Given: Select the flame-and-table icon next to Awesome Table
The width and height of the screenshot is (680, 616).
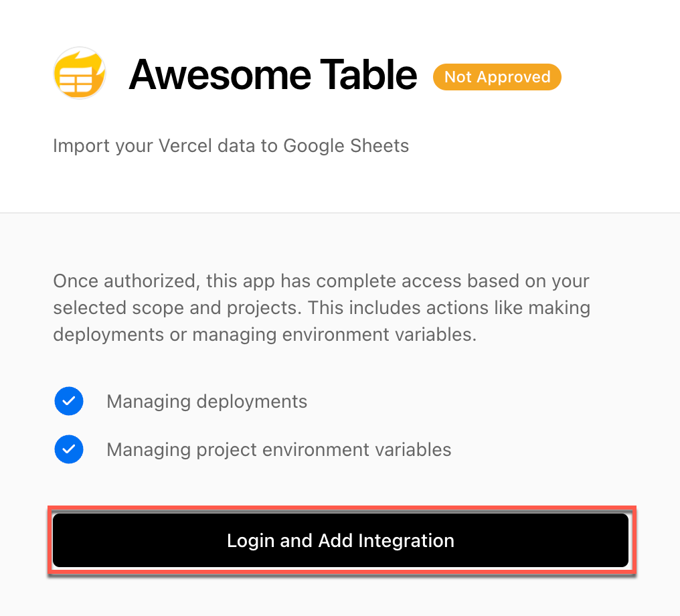Looking at the screenshot, I should coord(79,72).
